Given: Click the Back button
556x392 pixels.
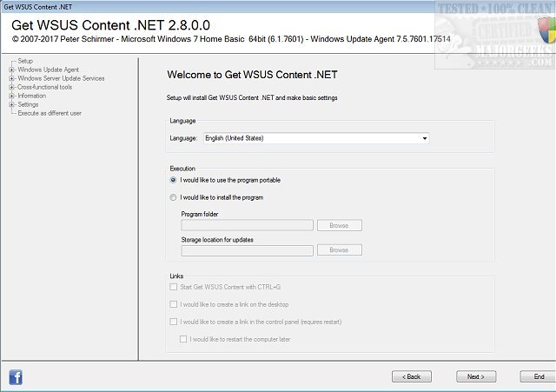Looking at the screenshot, I should coord(411,376).
